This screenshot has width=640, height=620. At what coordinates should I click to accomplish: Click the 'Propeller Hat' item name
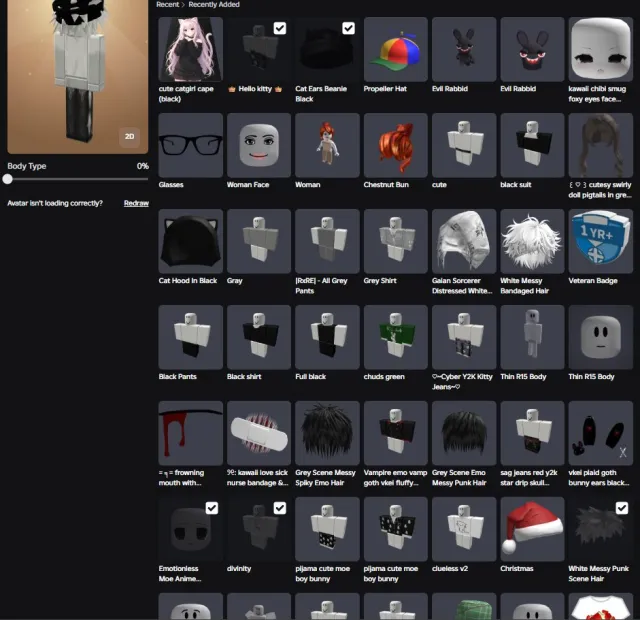pyautogui.click(x=385, y=89)
